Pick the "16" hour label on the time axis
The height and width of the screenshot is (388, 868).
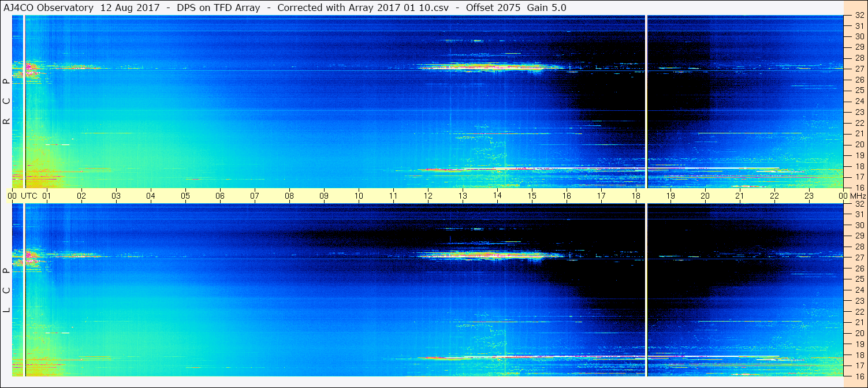[x=567, y=196]
